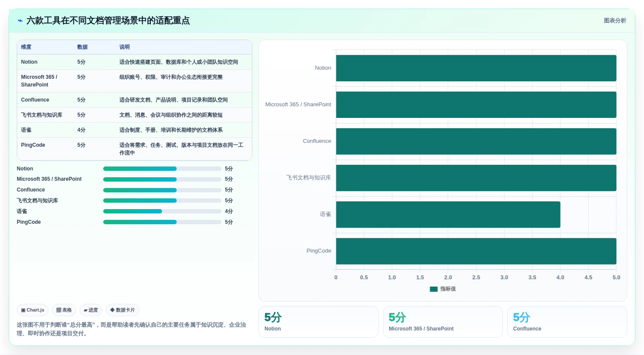
Task: Click the Confluence bar in the chart
Action: point(476,141)
